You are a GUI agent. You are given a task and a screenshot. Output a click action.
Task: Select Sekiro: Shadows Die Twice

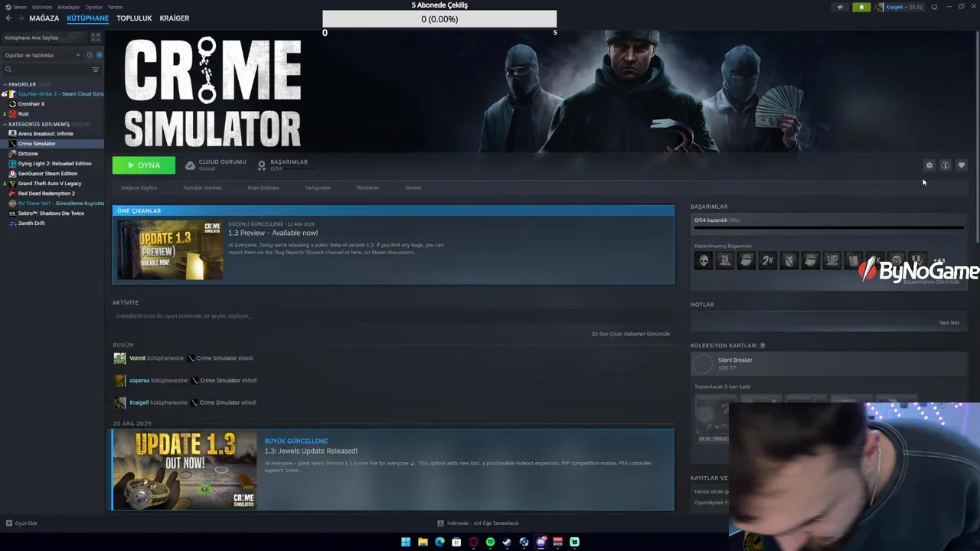52,214
